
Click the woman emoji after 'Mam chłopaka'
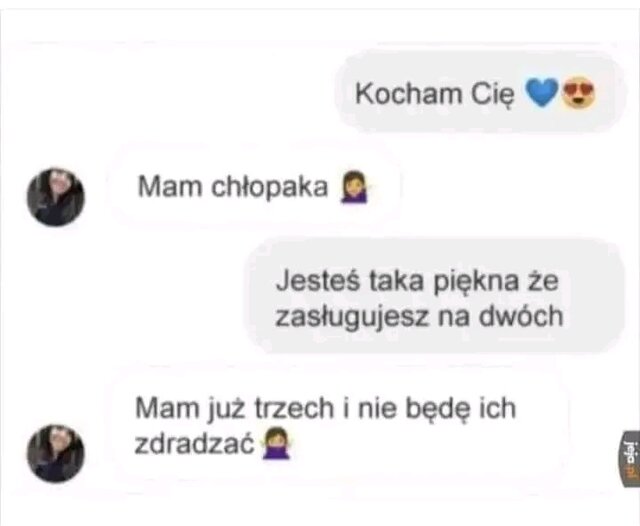pyautogui.click(x=355, y=188)
